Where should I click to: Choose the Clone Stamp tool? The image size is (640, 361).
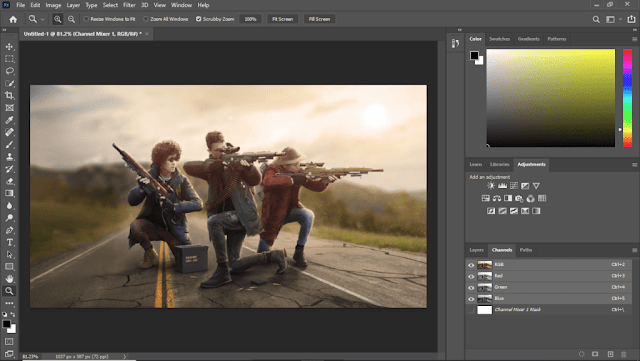pos(9,157)
